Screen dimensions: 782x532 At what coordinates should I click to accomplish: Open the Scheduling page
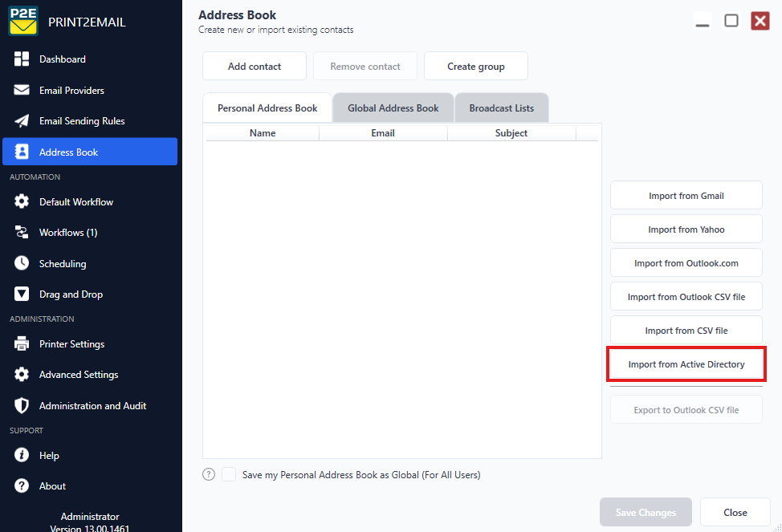pos(90,263)
